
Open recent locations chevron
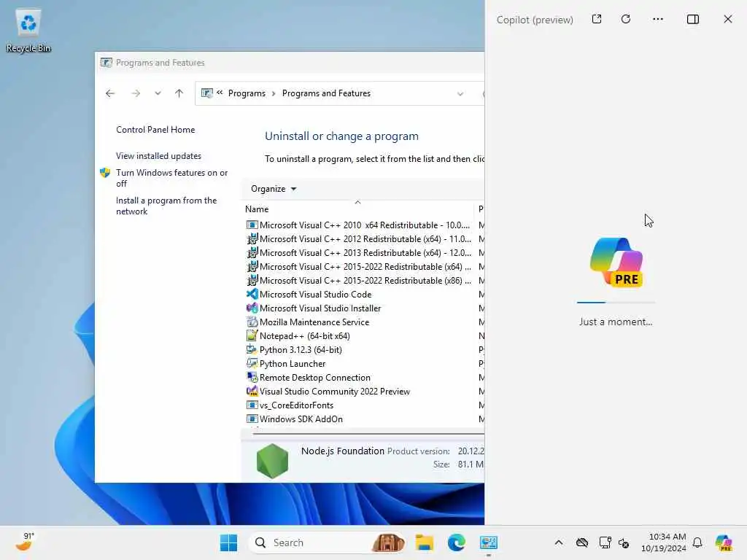click(158, 93)
